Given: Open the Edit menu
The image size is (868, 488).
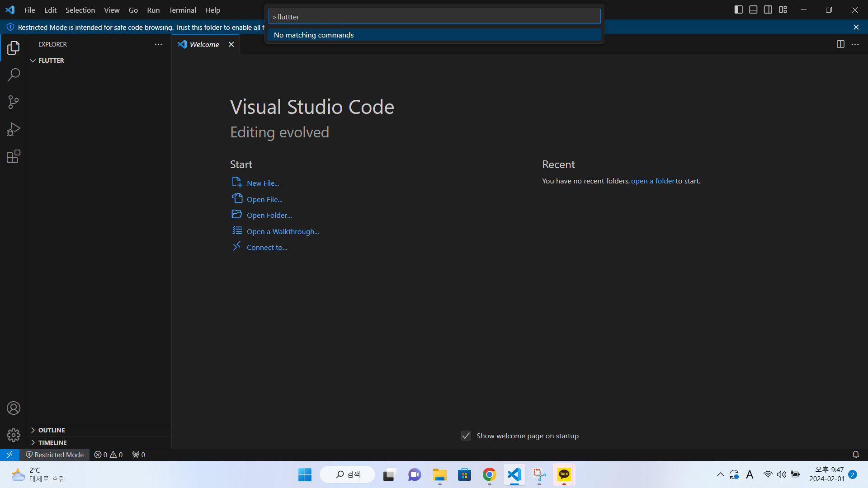Looking at the screenshot, I should coord(50,10).
